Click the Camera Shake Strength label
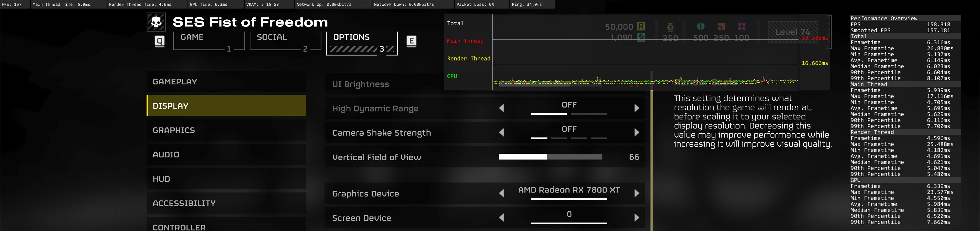This screenshot has width=980, height=231. [x=381, y=133]
